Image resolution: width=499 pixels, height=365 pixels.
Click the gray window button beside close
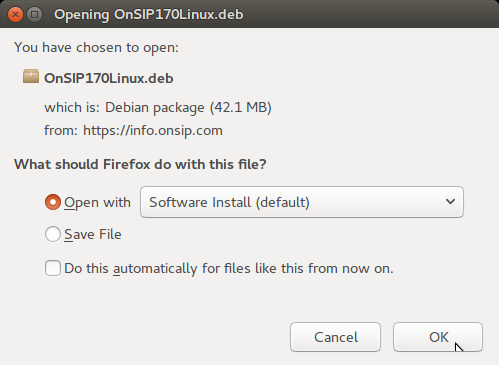34,15
